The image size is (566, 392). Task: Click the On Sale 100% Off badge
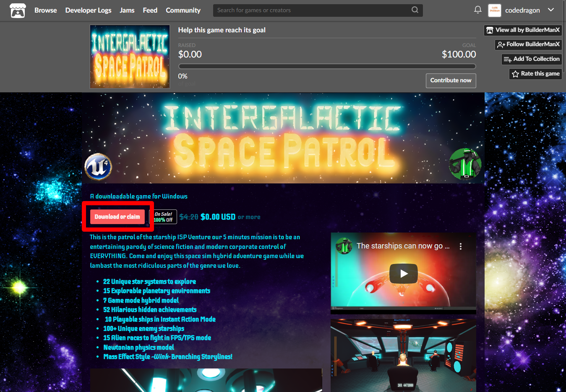[163, 217]
